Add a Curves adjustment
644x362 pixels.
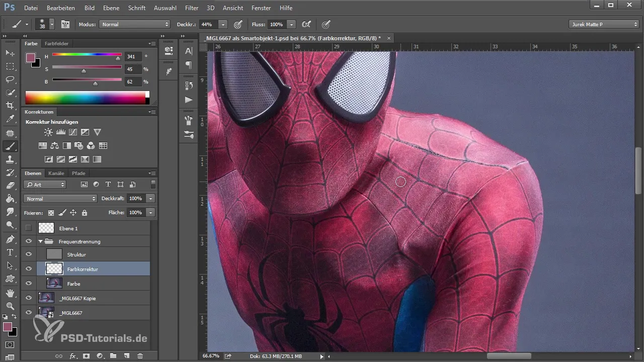[x=72, y=132]
